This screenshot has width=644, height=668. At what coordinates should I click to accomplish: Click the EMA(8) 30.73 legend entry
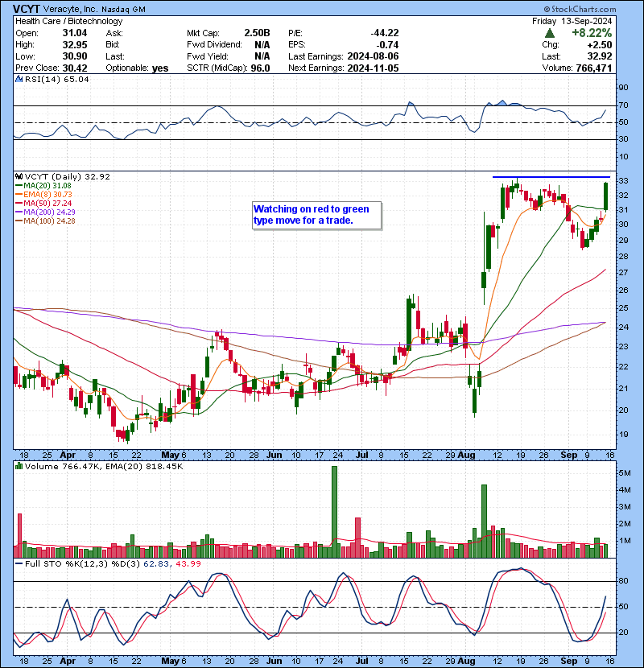pos(44,194)
